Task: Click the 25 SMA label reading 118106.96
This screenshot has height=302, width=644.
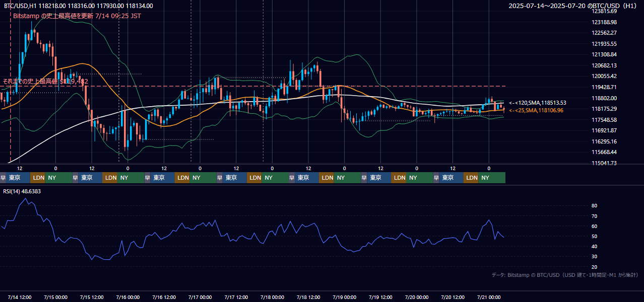Action: click(536, 110)
